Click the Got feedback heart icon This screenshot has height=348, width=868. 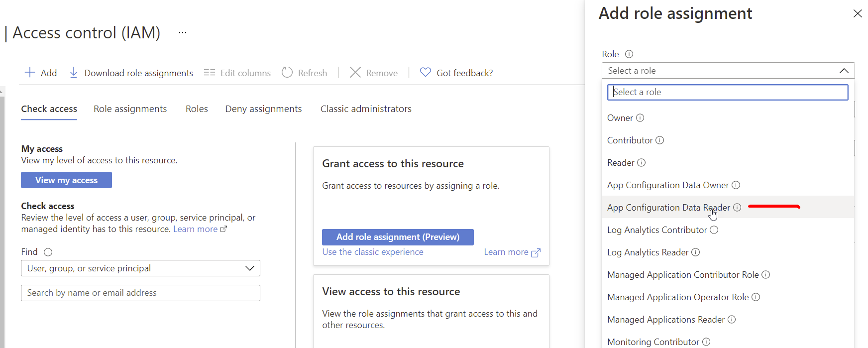426,73
